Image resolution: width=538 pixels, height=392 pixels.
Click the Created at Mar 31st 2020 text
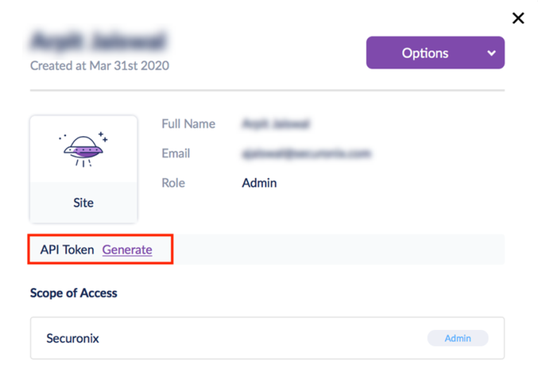coord(99,65)
